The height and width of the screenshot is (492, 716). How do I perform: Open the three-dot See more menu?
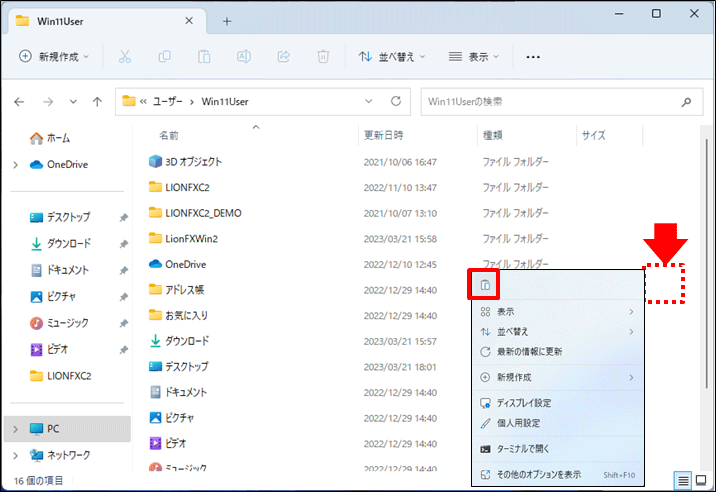pyautogui.click(x=533, y=57)
